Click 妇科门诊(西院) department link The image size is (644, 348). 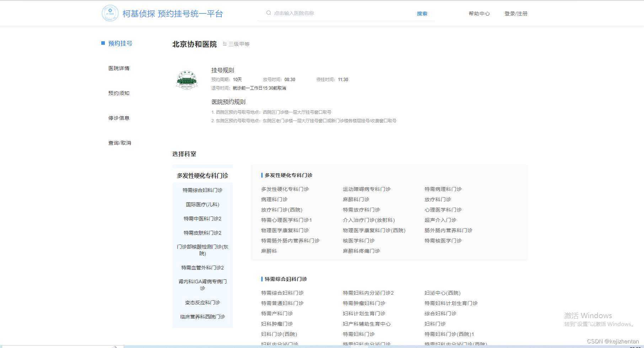coord(279,334)
